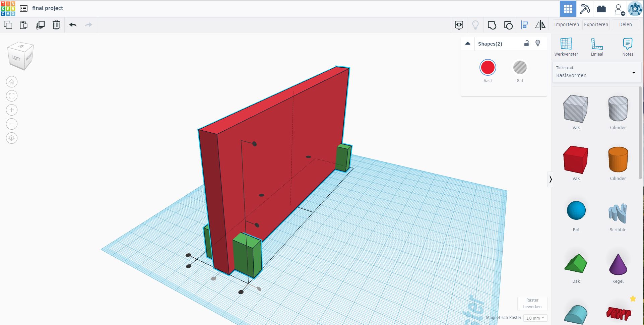Click the Duplicate and repeat icon
The height and width of the screenshot is (325, 644).
40,25
